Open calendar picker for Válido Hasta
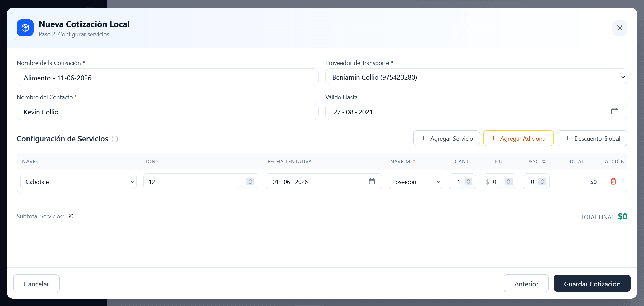This screenshot has height=306, width=644. click(614, 111)
